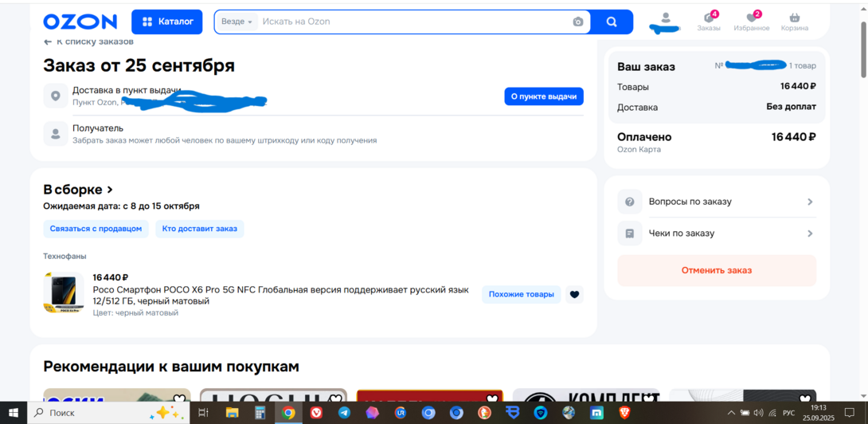868x424 pixels.
Task: Show hidden tray icons chevron
Action: (x=731, y=413)
